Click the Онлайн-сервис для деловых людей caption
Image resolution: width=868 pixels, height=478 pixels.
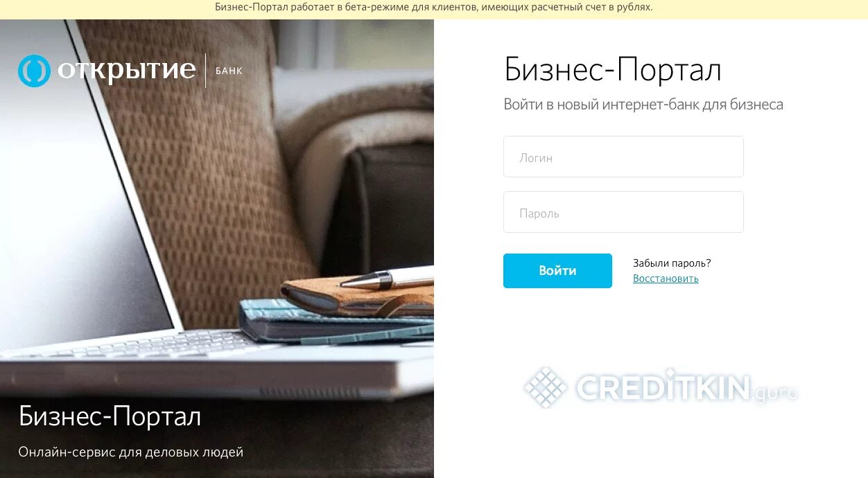[x=131, y=452]
